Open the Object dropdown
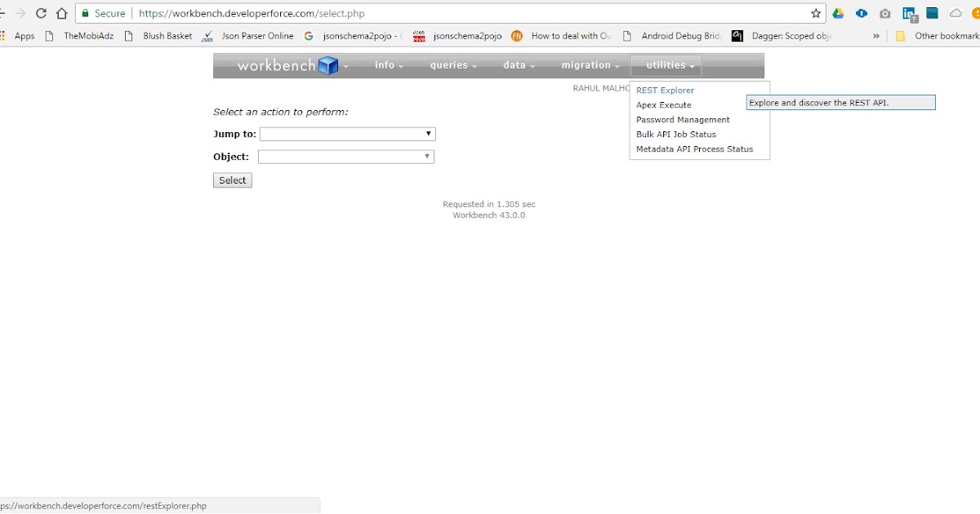Viewport: 980px width, 514px height. pos(345,156)
